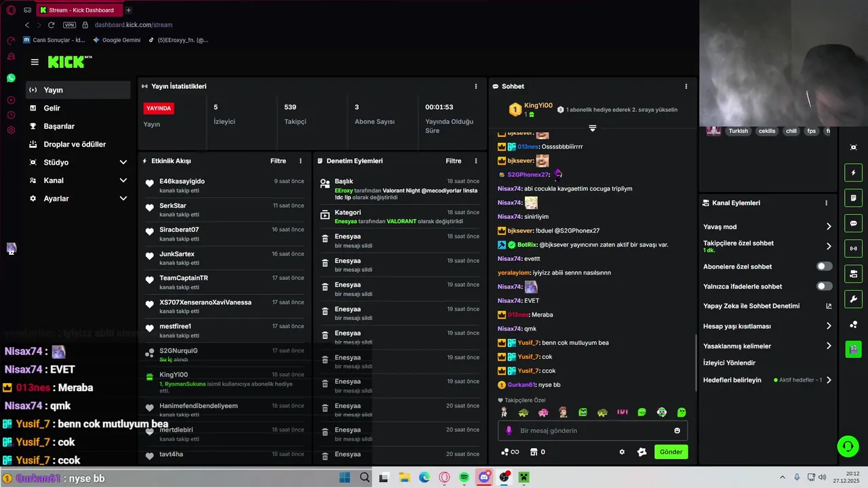
Task: Click E46kasayigido follower entry
Action: point(224,186)
